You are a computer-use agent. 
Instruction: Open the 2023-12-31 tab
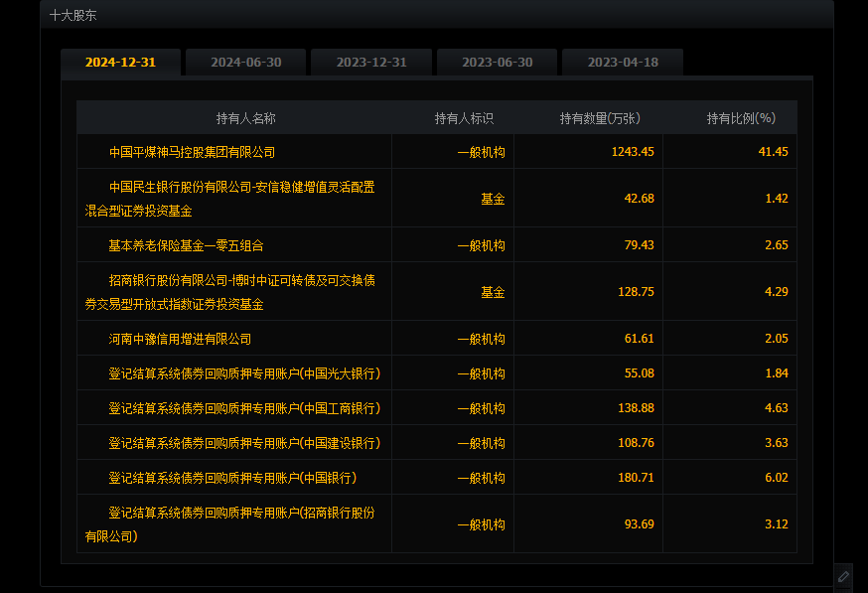pos(371,62)
